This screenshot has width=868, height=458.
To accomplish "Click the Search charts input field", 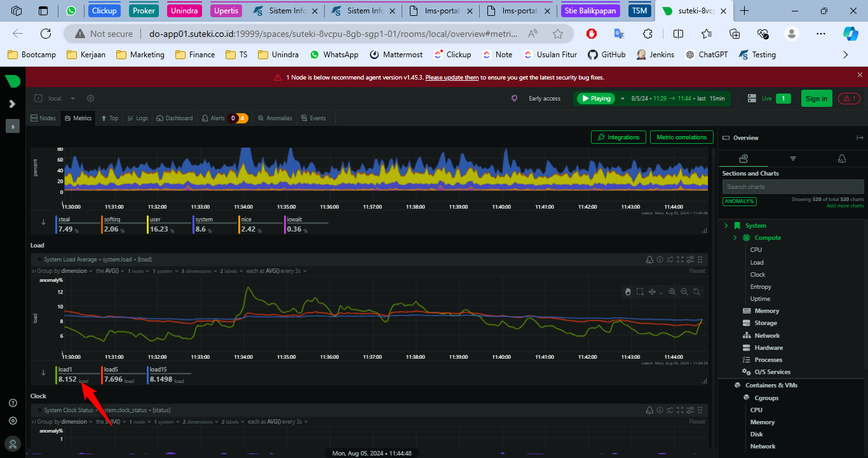I will pyautogui.click(x=792, y=187).
